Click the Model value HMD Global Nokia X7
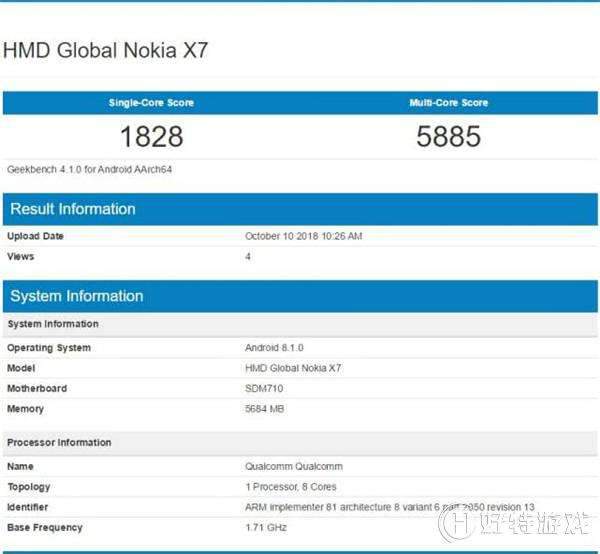This screenshot has width=600, height=554. pos(293,368)
